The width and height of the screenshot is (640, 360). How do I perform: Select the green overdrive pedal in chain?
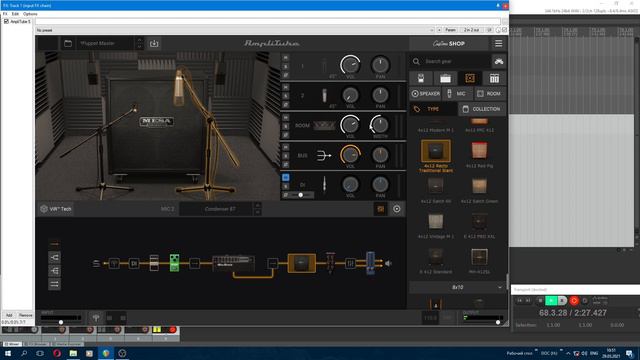tap(174, 263)
